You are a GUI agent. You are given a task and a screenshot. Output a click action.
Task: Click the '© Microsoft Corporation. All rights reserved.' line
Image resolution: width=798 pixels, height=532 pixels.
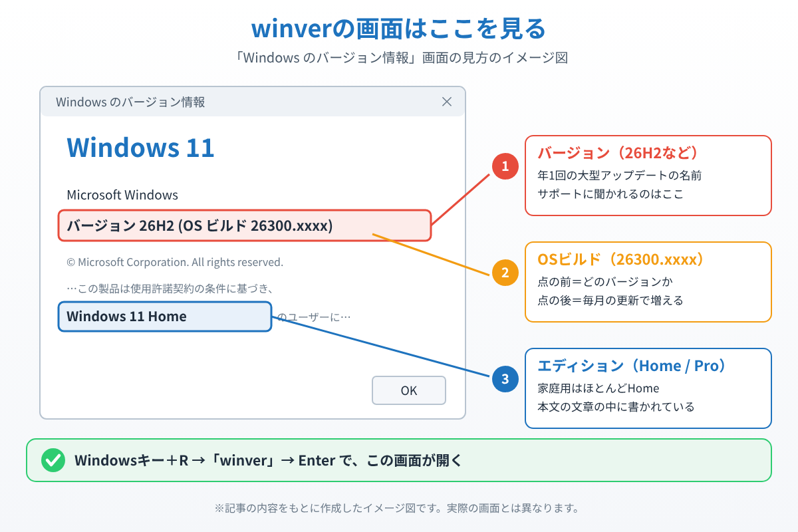(x=175, y=262)
